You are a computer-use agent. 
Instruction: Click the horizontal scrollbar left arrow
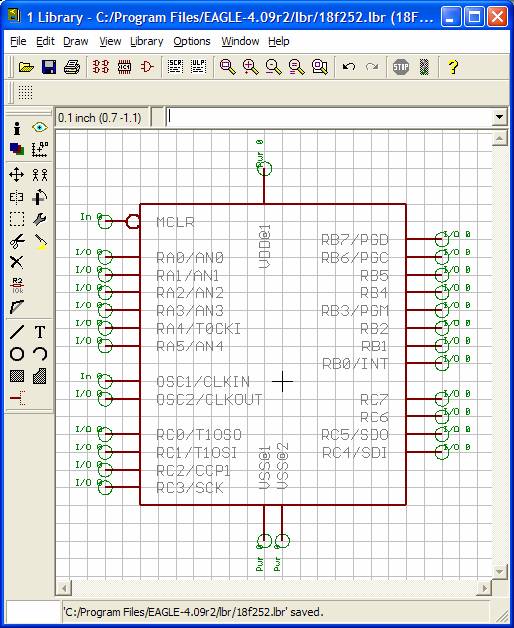coord(63,588)
